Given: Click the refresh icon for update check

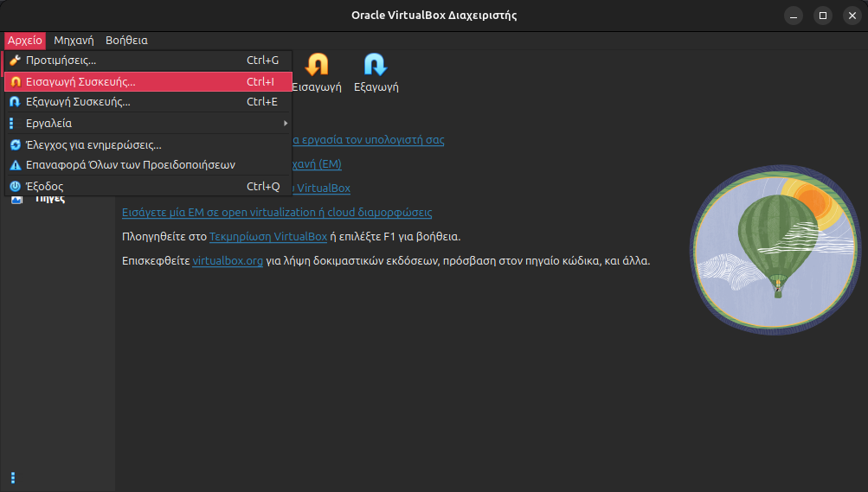Looking at the screenshot, I should [x=16, y=145].
